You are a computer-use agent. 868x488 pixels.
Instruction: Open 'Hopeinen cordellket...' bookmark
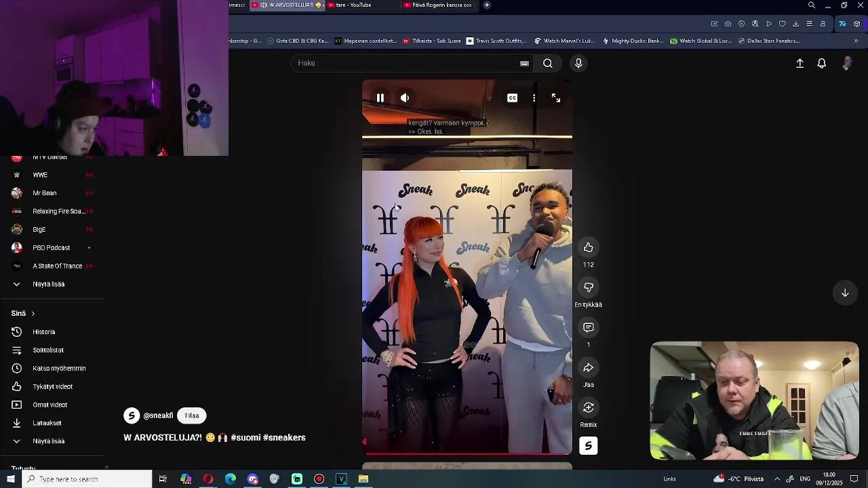point(366,41)
